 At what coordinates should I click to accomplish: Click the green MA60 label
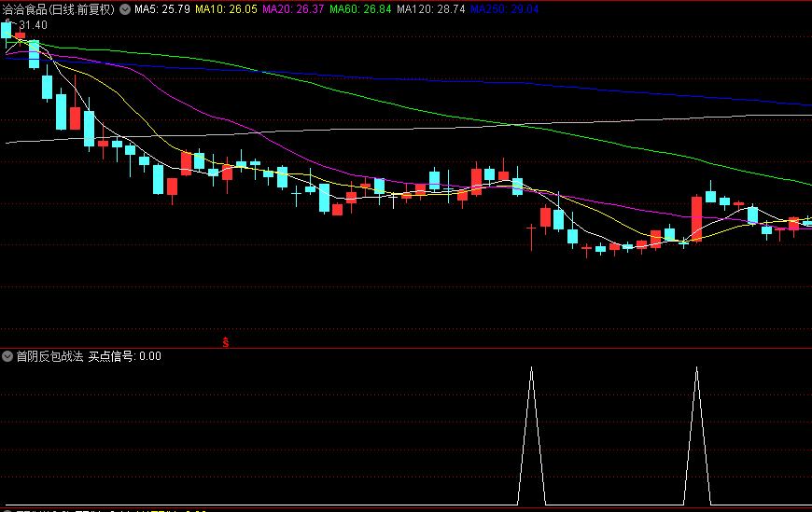click(x=361, y=9)
